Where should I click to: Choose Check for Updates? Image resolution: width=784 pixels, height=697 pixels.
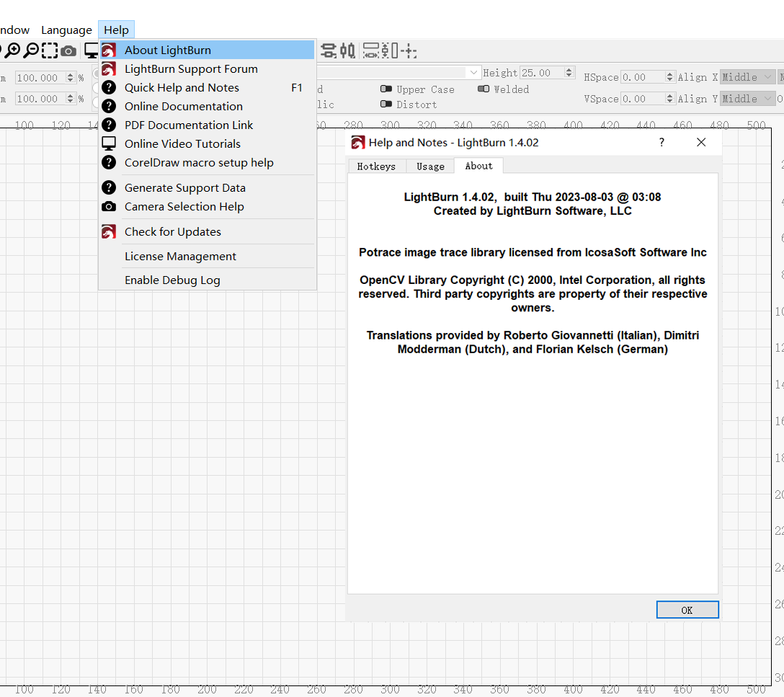207,231
